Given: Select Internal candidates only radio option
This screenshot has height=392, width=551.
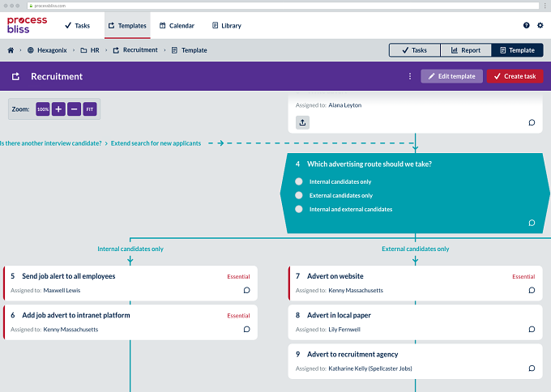Looking at the screenshot, I should pyautogui.click(x=299, y=181).
